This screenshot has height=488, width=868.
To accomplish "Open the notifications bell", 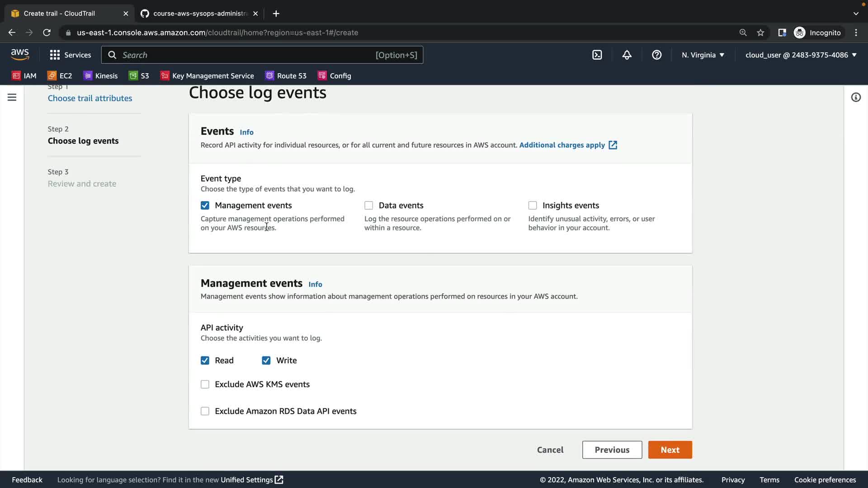I will tap(627, 55).
